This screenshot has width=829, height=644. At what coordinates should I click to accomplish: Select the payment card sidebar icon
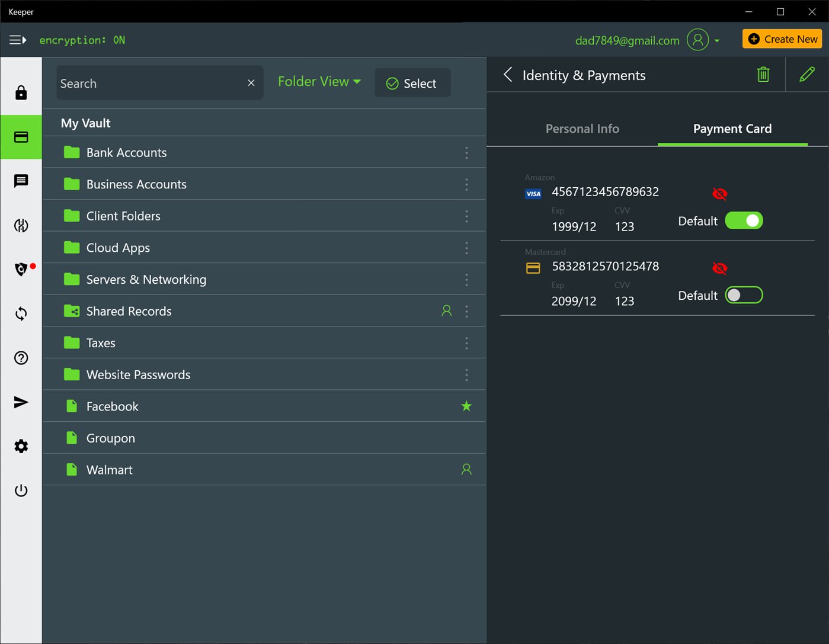point(21,137)
